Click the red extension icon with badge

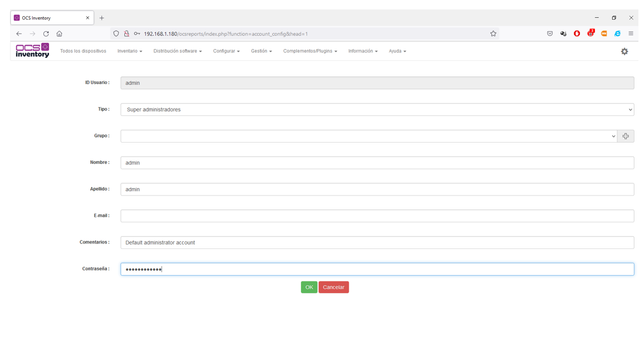point(591,33)
